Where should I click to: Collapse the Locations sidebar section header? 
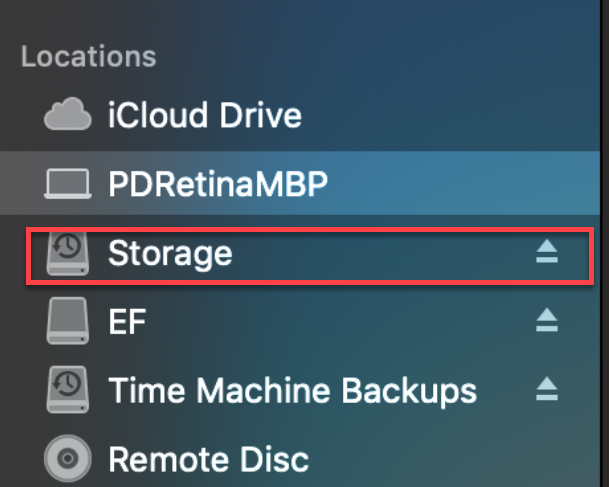coord(89,56)
